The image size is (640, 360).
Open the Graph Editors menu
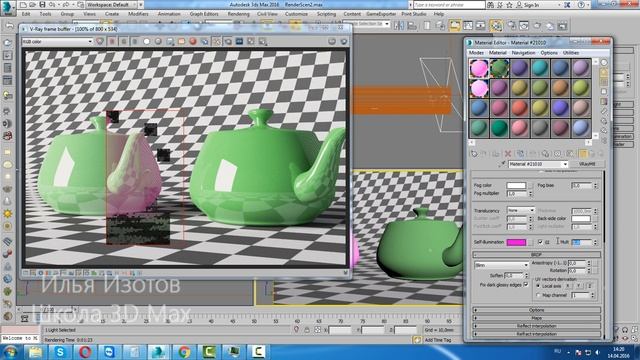[x=204, y=14]
